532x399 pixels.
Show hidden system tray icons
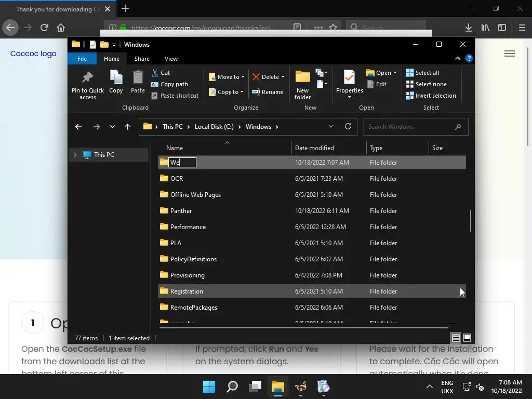pyautogui.click(x=430, y=387)
